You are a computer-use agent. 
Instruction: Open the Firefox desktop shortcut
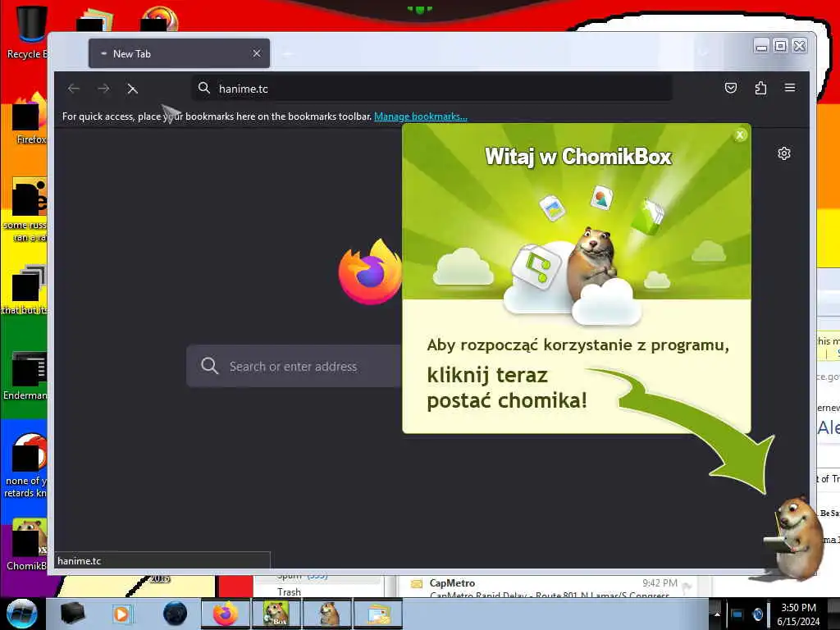pos(30,119)
